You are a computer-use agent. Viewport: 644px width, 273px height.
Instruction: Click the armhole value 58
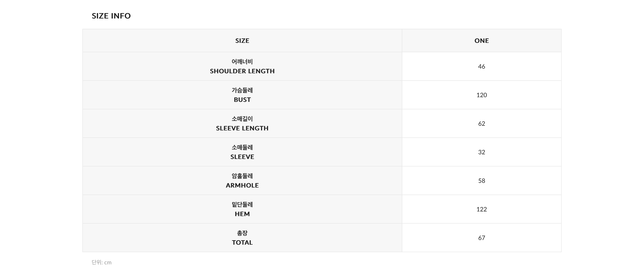(482, 181)
